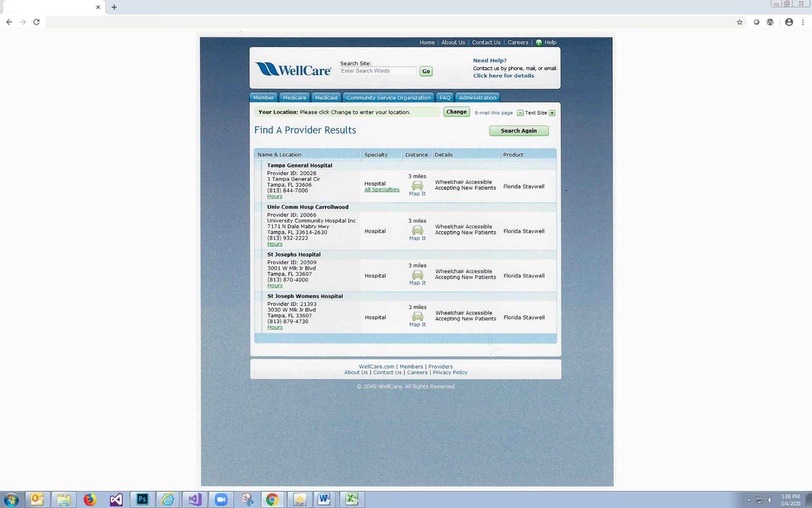
Task: Open new browser tab with plus
Action: [114, 7]
